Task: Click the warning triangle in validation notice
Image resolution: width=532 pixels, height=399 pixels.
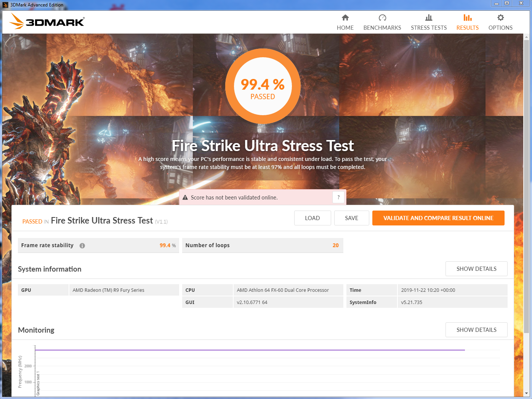Action: coord(185,198)
